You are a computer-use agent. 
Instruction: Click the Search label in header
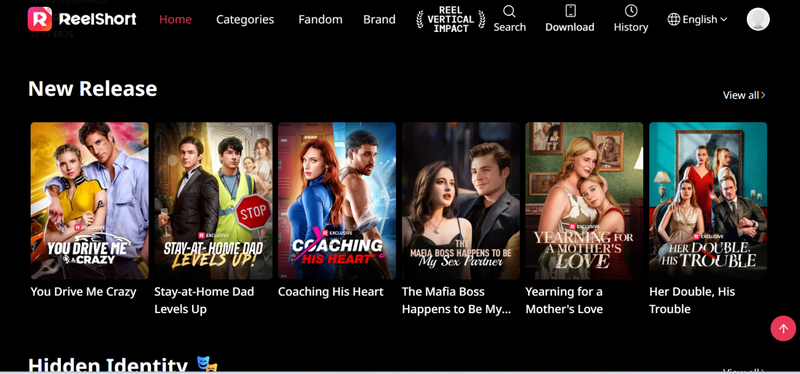[x=509, y=27]
